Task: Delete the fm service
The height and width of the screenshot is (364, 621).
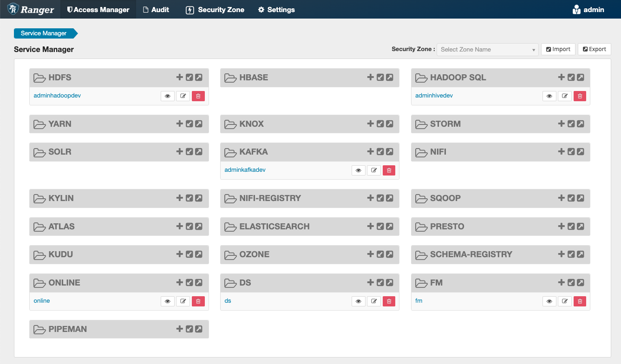Action: pyautogui.click(x=580, y=301)
